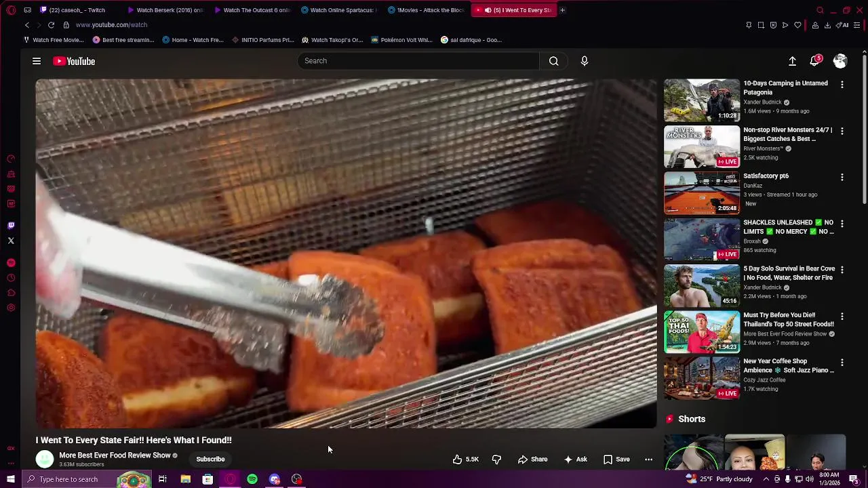The width and height of the screenshot is (868, 488).
Task: Open the sal dafrique Google bookmark
Action: point(471,40)
